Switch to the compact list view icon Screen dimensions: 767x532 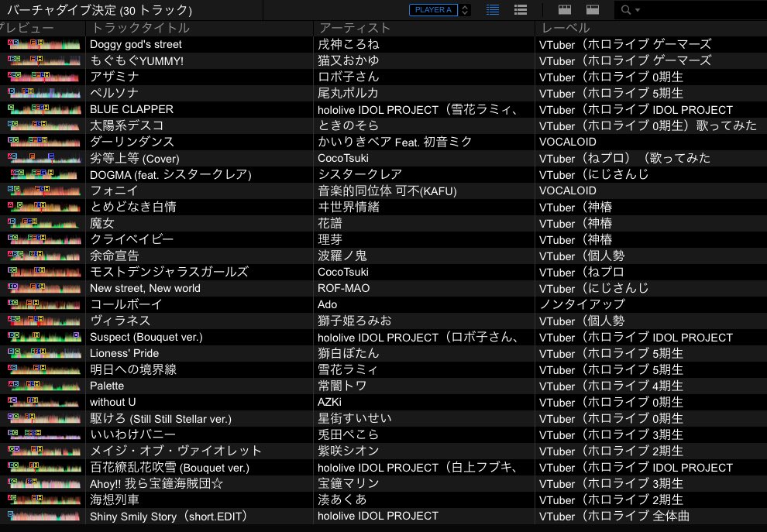493,10
